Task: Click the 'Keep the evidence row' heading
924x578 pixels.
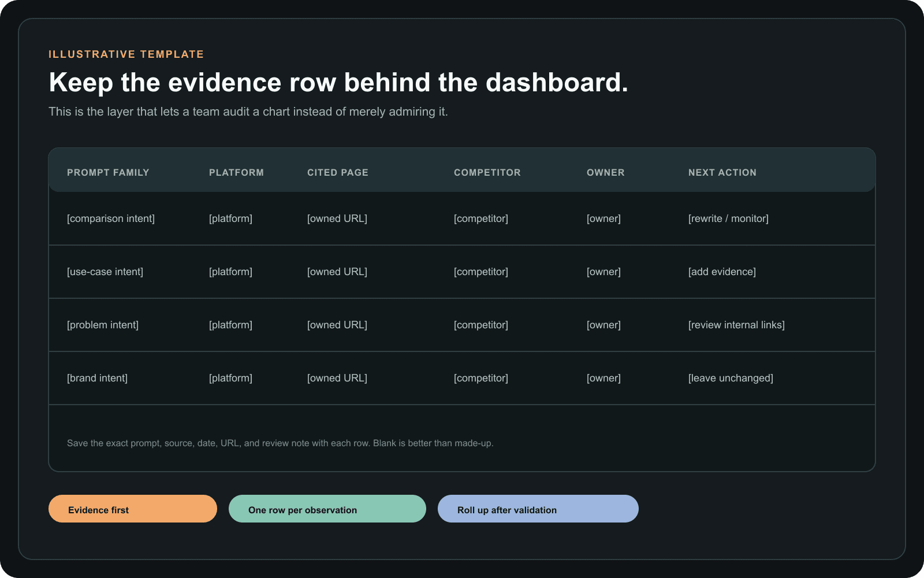Action: (x=338, y=82)
